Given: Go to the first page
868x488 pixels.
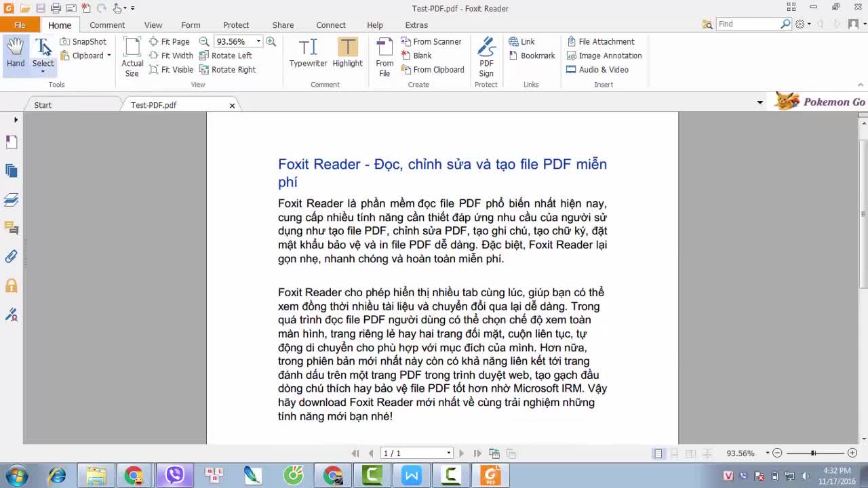Looking at the screenshot, I should tap(355, 453).
